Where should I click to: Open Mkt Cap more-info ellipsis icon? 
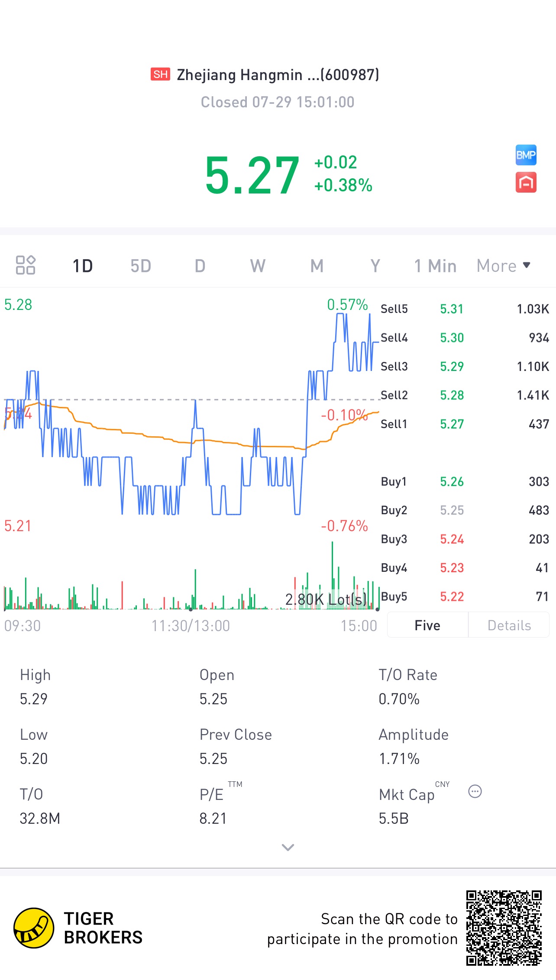pyautogui.click(x=475, y=791)
